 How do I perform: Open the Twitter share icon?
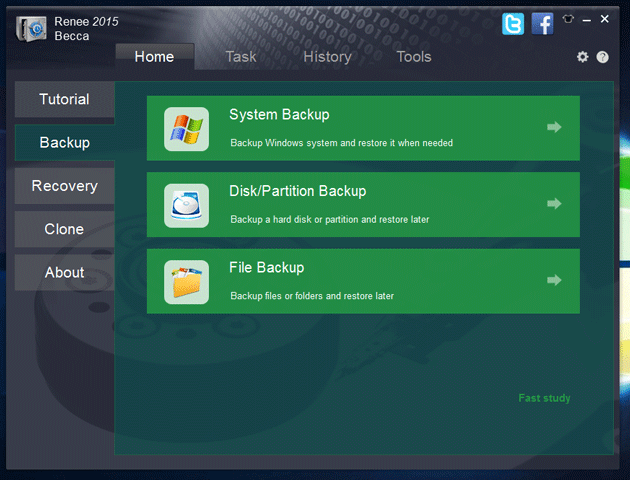(513, 24)
